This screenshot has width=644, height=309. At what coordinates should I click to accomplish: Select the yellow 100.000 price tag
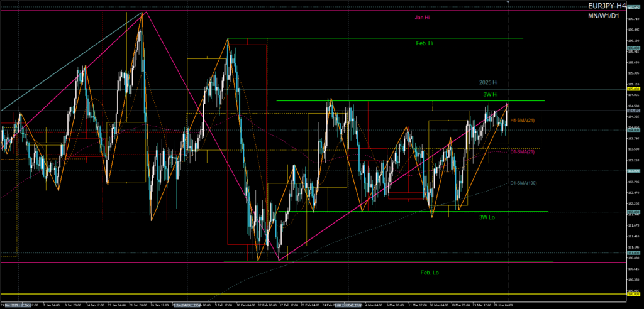click(633, 294)
